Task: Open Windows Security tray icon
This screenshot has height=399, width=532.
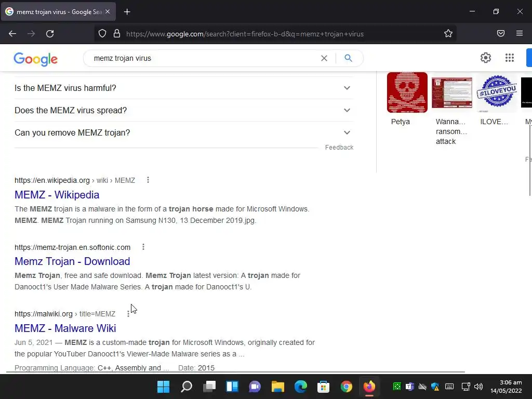Action: pos(435,387)
